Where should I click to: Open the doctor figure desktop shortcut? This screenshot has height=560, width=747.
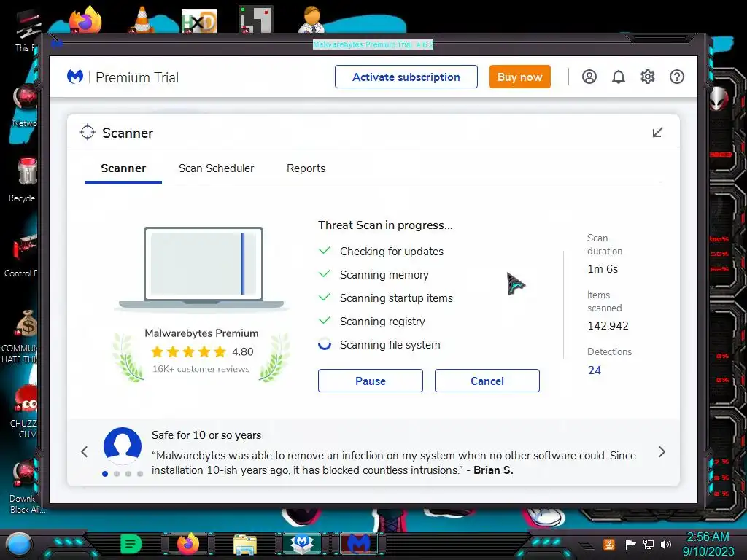point(311,19)
